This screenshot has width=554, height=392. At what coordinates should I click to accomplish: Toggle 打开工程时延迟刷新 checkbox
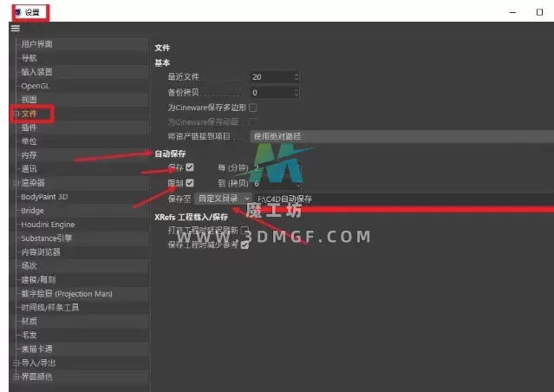click(244, 230)
